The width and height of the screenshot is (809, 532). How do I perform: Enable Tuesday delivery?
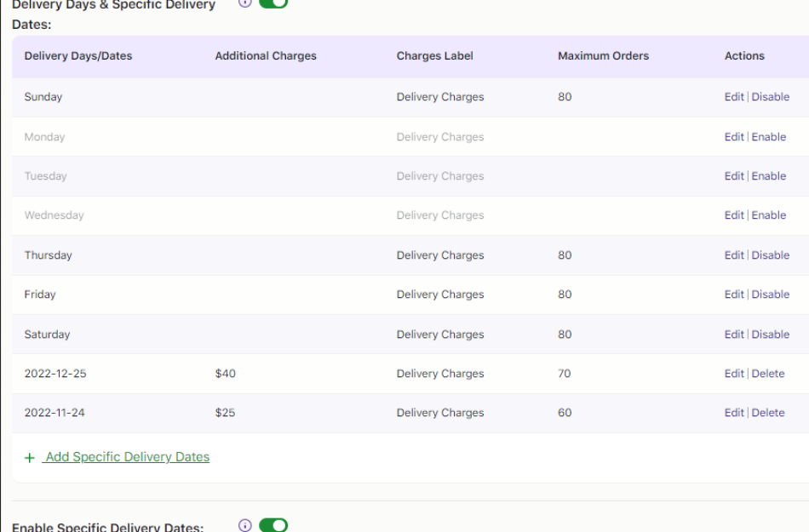point(768,175)
